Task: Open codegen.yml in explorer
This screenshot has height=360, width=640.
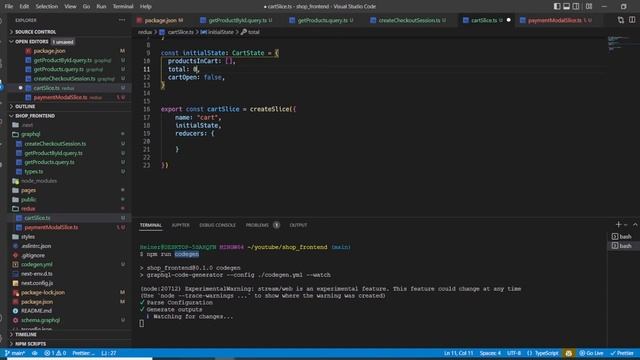Action: (36, 264)
